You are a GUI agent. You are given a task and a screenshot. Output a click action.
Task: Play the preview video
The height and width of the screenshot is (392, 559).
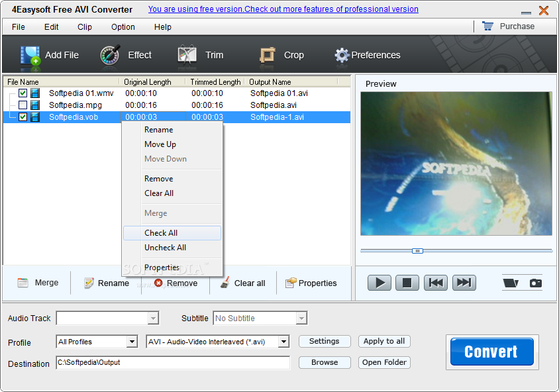[380, 283]
